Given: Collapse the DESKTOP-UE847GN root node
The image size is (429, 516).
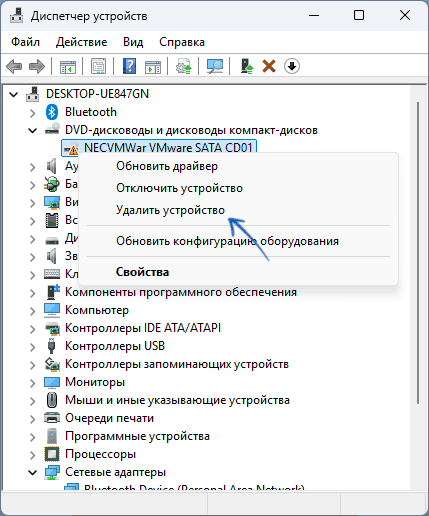Looking at the screenshot, I should (14, 95).
